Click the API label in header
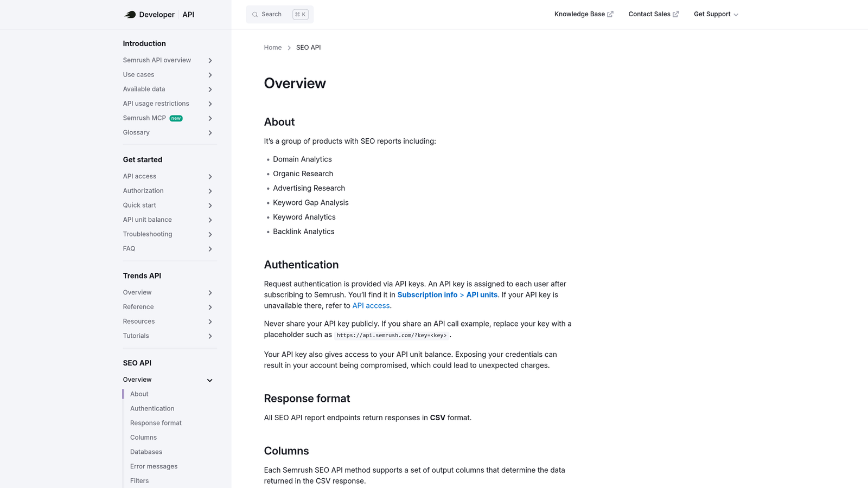868x488 pixels. point(188,15)
